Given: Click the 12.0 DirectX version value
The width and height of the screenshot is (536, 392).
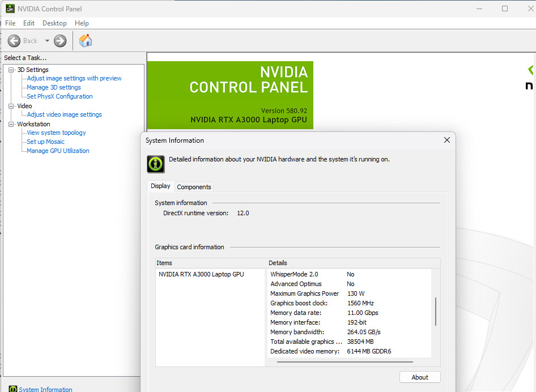Looking at the screenshot, I should (243, 213).
